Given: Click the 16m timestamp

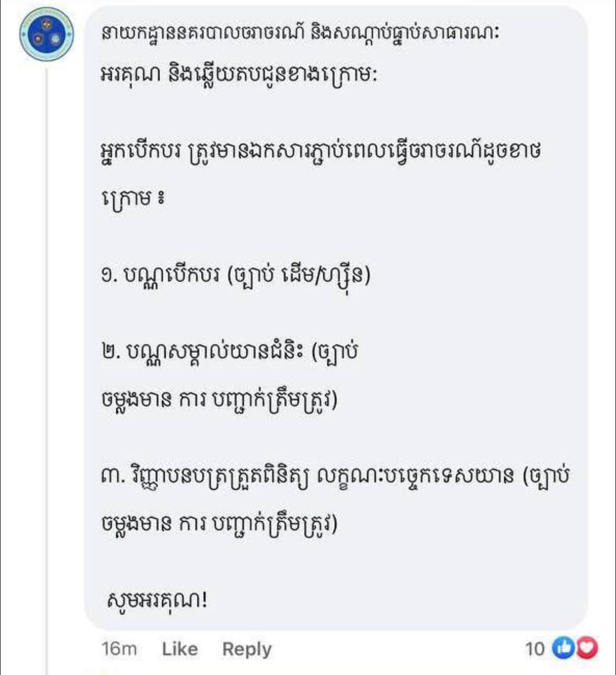Looking at the screenshot, I should [119, 649].
